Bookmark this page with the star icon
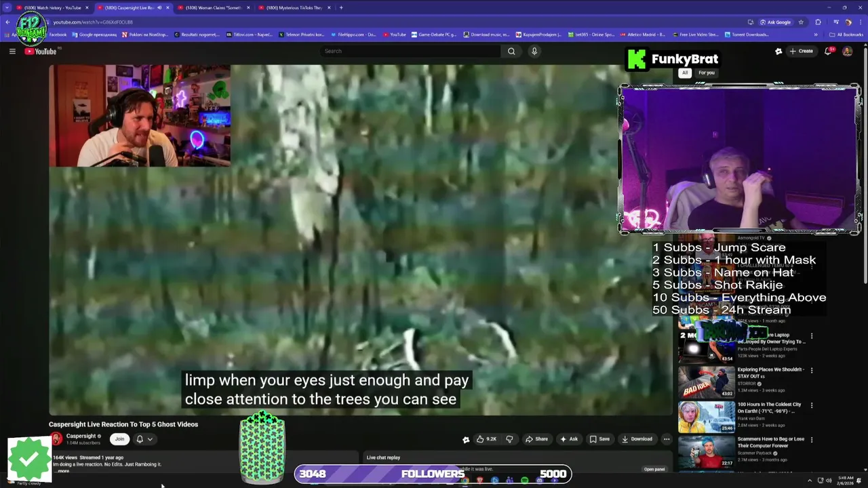This screenshot has width=868, height=488. 801,22
